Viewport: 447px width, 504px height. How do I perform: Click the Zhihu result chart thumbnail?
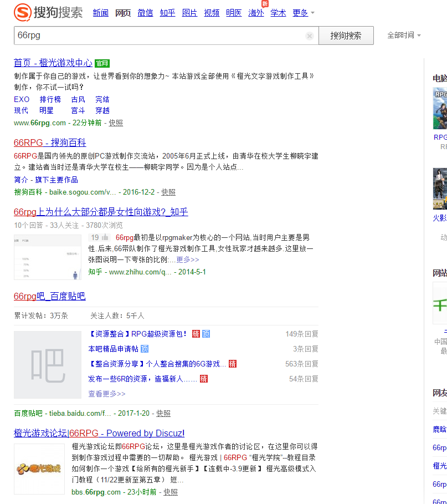point(48,257)
